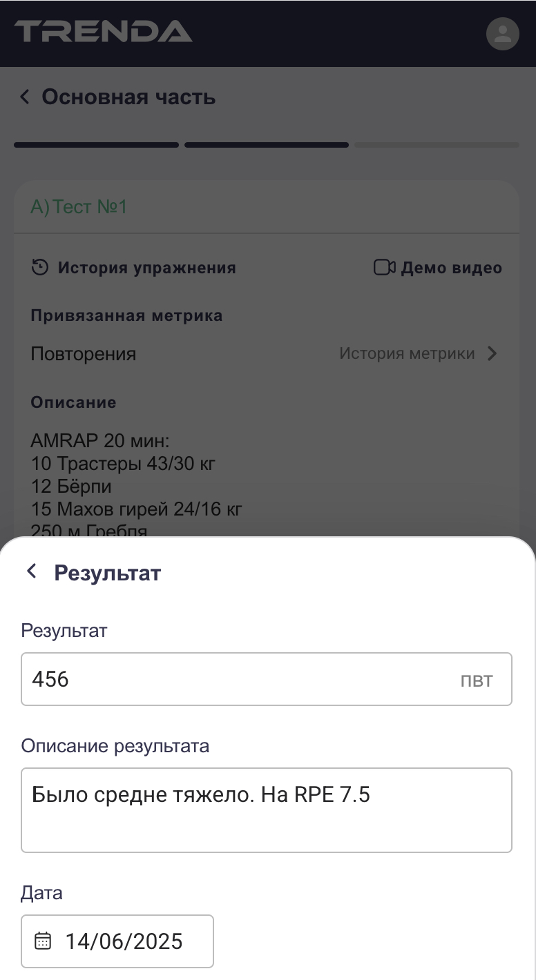The width and height of the screenshot is (536, 980).
Task: Open История метрики link
Action: click(x=407, y=354)
